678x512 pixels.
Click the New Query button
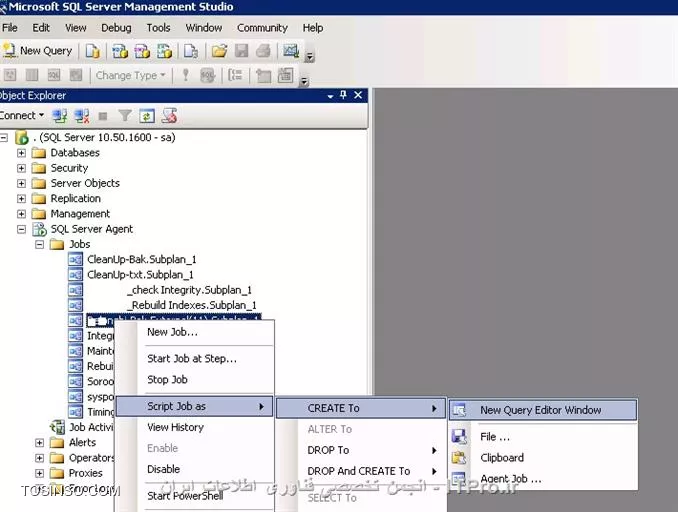point(37,51)
